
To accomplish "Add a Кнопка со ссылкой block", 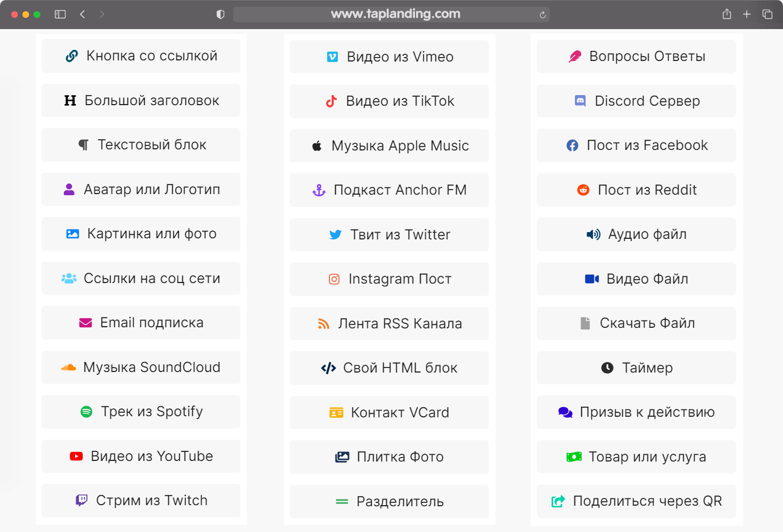I will tap(141, 56).
